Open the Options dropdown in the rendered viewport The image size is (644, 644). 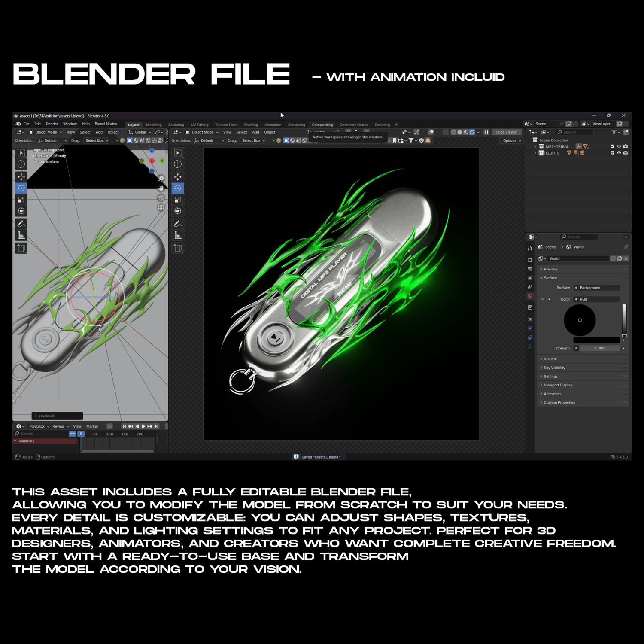pos(512,140)
